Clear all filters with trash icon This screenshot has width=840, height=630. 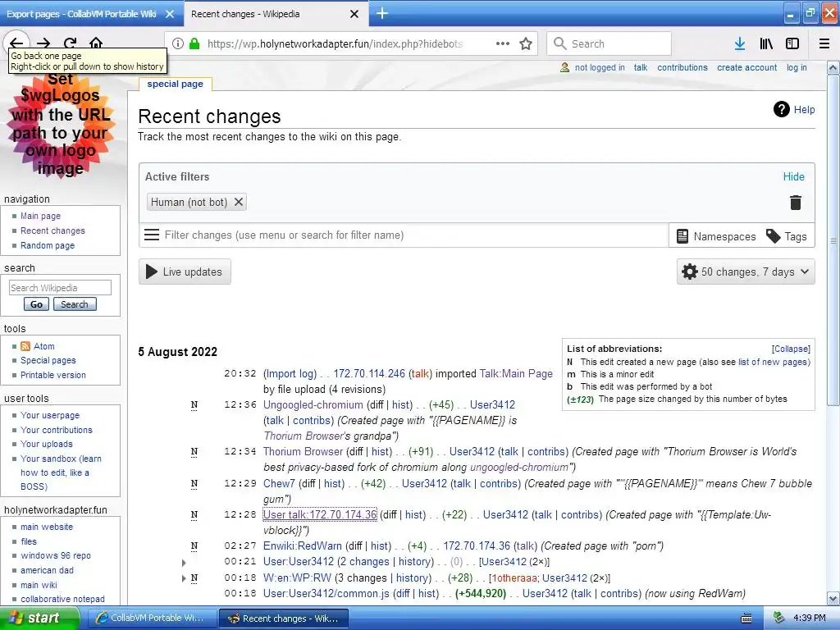pyautogui.click(x=796, y=203)
